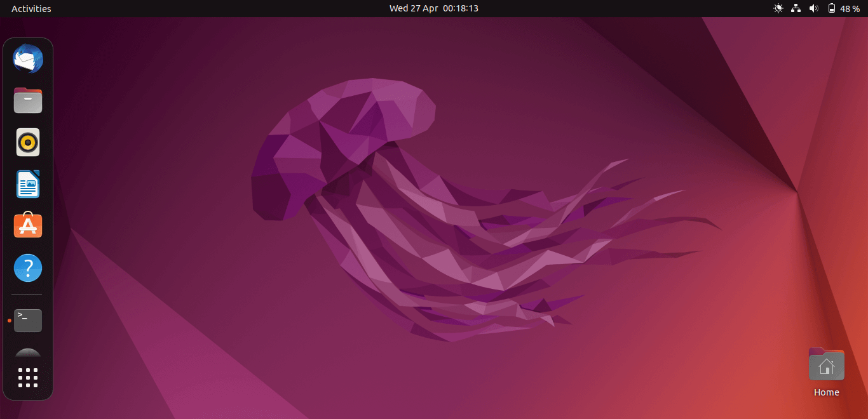Viewport: 868px width, 419px height.
Task: Click the brightness sun icon in top bar
Action: point(778,8)
